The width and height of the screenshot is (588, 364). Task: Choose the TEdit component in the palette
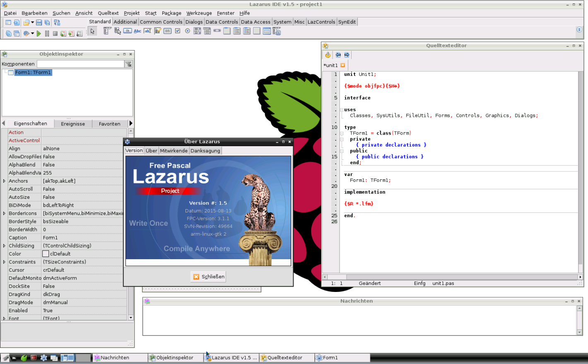[147, 31]
